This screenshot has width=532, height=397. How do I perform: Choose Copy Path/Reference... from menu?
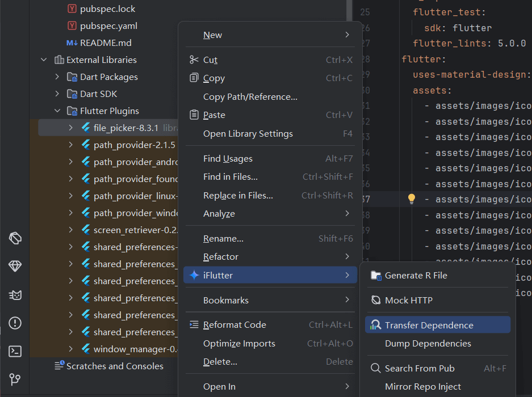pyautogui.click(x=270, y=96)
